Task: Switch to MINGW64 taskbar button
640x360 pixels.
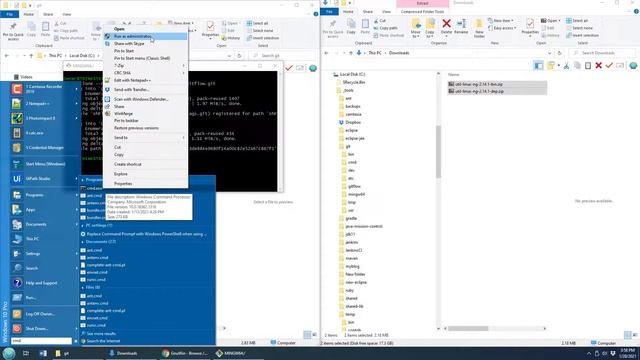Action: (237, 353)
